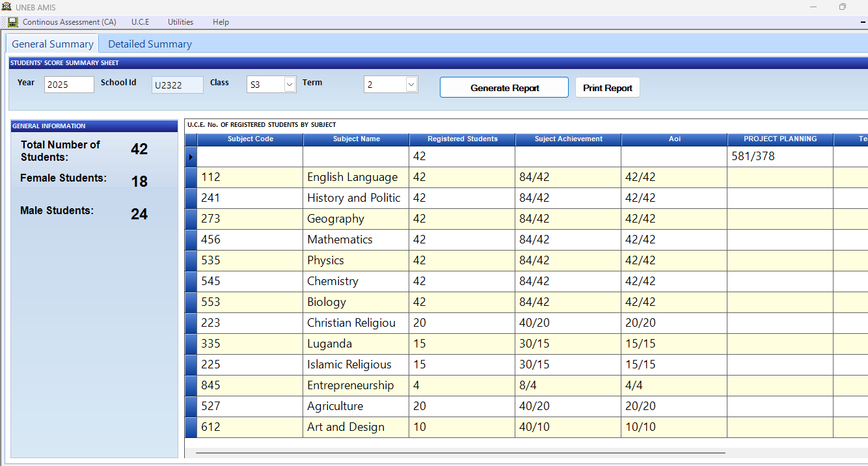Click the Print Report button

(607, 87)
